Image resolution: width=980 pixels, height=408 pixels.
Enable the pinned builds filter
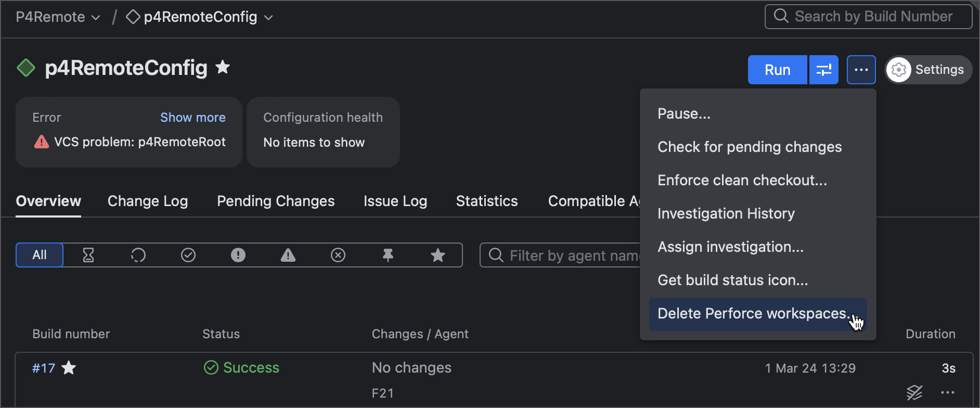point(388,255)
